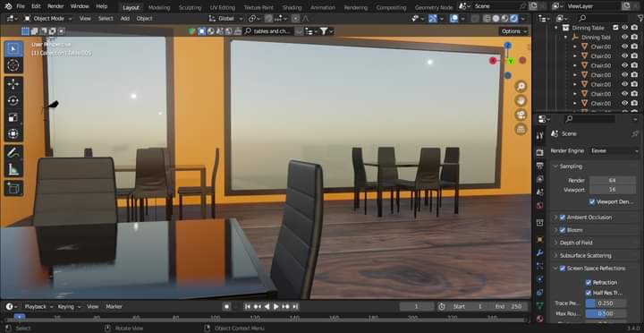Viewport: 644px width, 333px height.
Task: Click the Marker menu in timeline
Action: [x=114, y=306]
